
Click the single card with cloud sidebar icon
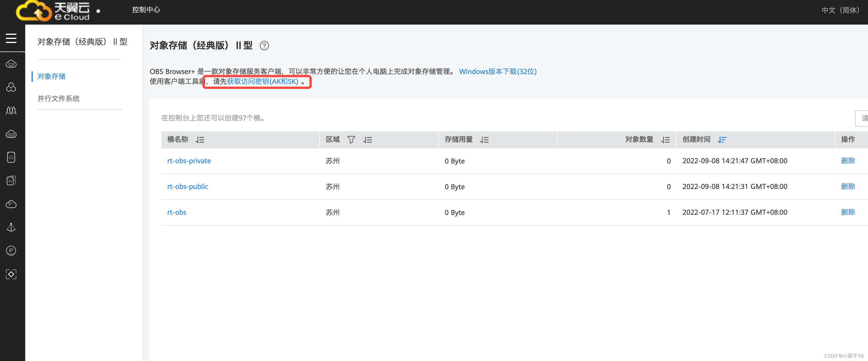11,157
